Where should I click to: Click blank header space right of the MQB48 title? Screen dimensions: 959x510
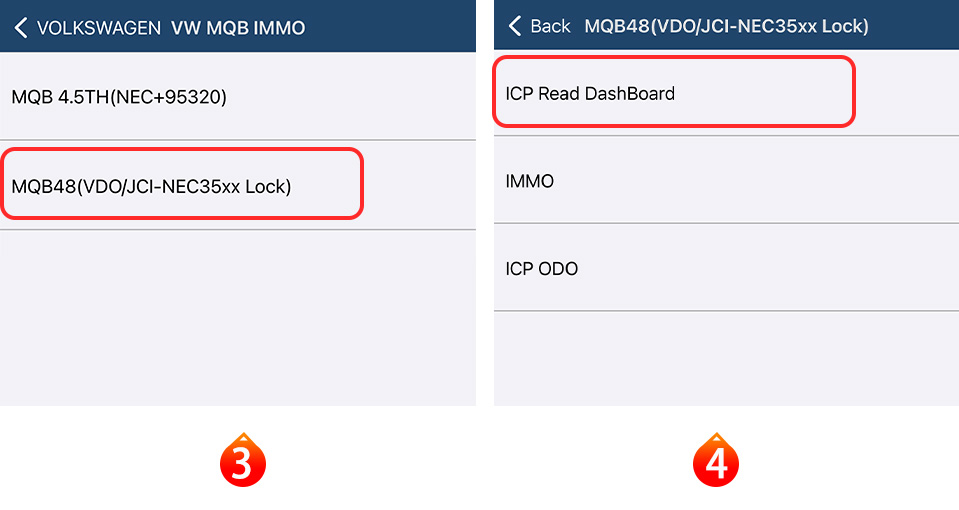pyautogui.click(x=915, y=26)
